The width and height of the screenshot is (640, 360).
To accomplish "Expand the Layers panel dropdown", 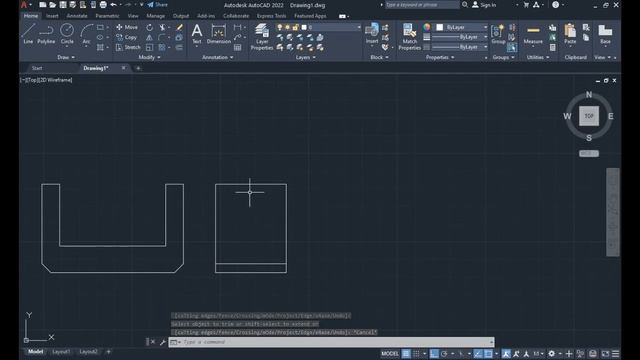I will [305, 58].
